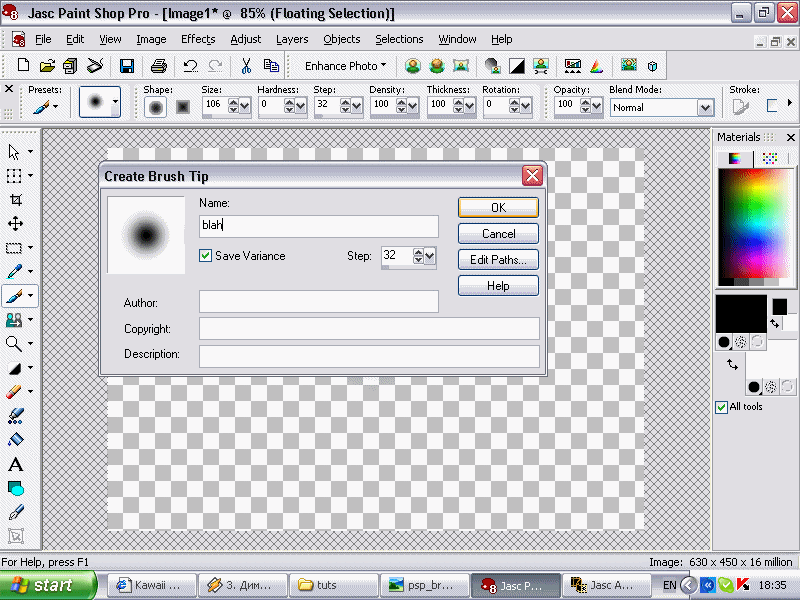Open the Selections menu

(399, 39)
